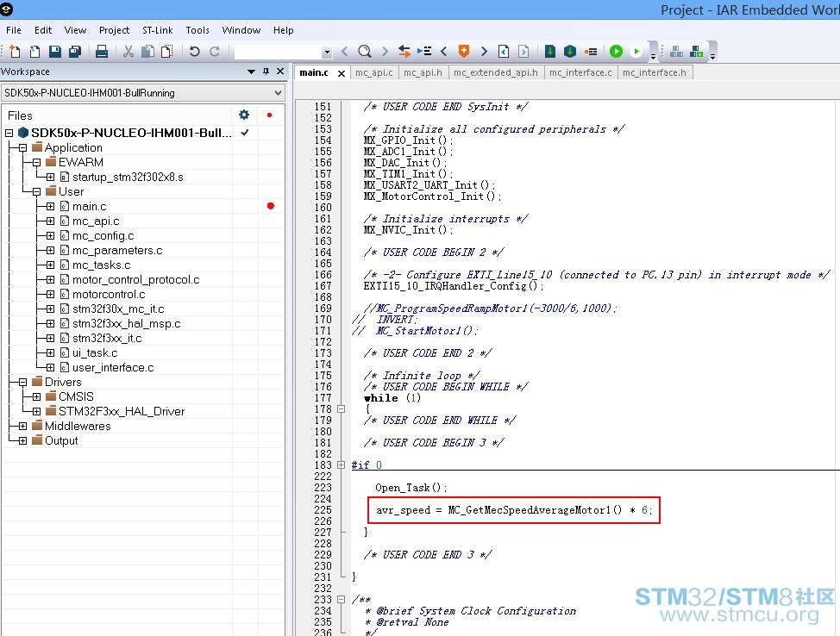840x636 pixels.
Task: Pin the Workspace panel
Action: [266, 72]
